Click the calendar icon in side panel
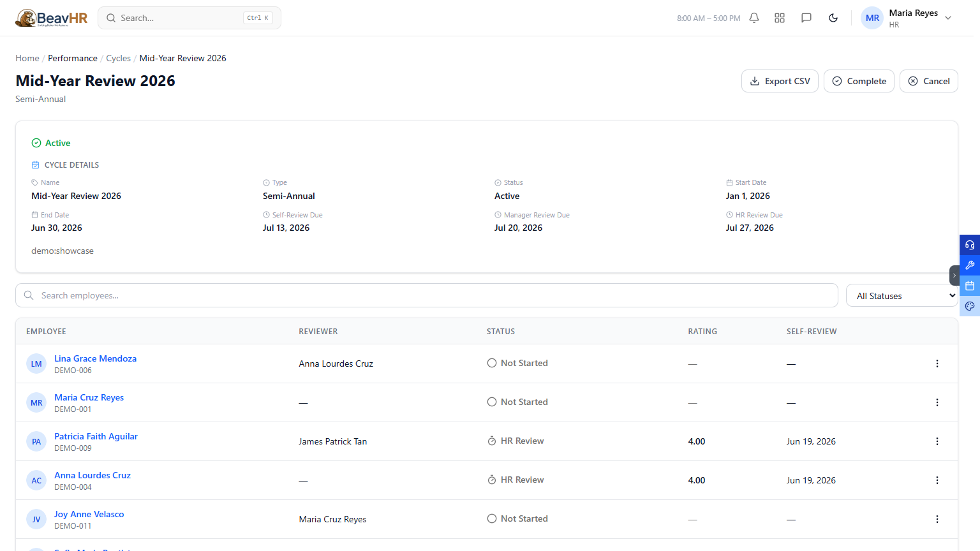The width and height of the screenshot is (980, 551). pos(970,286)
